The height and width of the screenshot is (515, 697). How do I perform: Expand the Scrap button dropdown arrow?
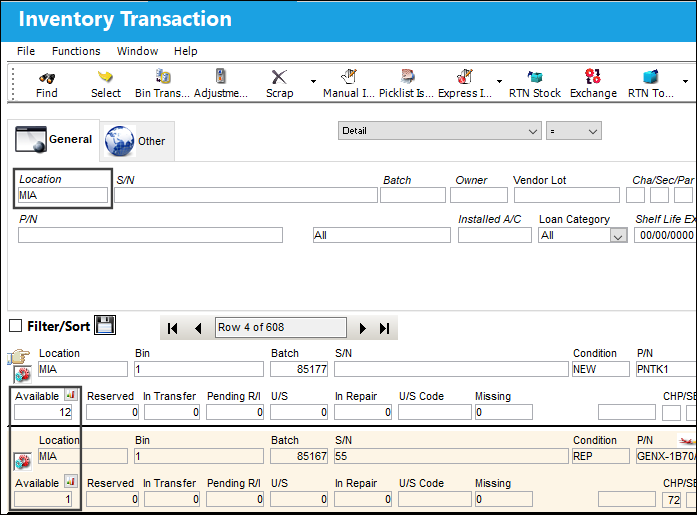[313, 81]
